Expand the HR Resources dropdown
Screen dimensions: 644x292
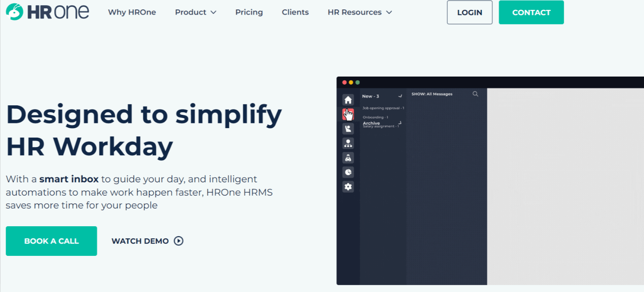[359, 12]
